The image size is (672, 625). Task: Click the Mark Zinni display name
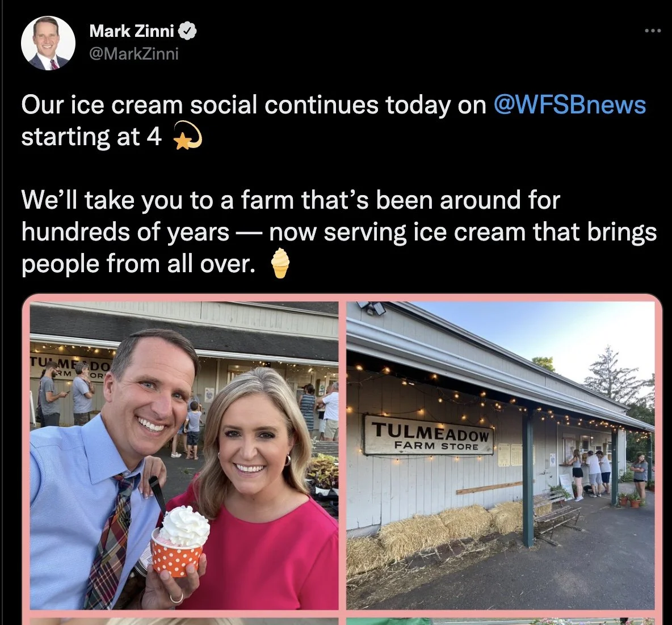[132, 31]
